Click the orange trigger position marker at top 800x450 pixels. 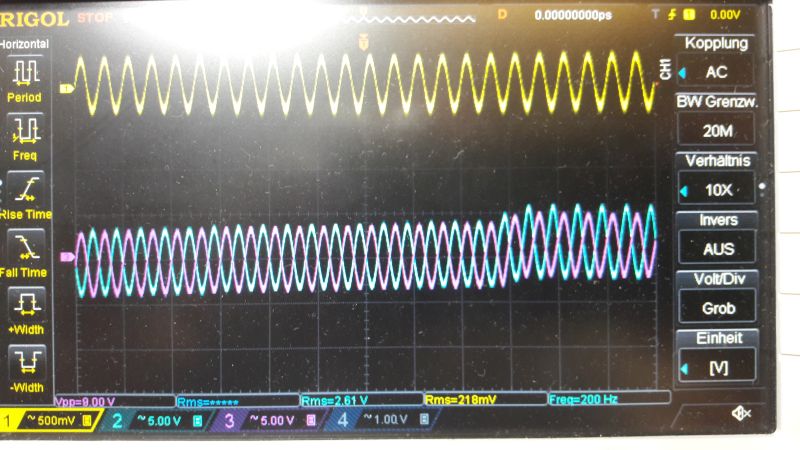tap(363, 42)
